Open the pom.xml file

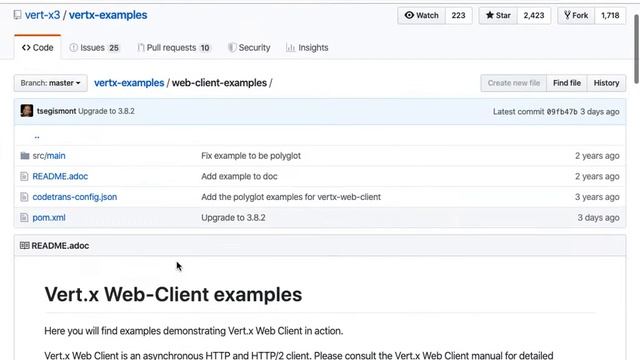[x=49, y=218]
